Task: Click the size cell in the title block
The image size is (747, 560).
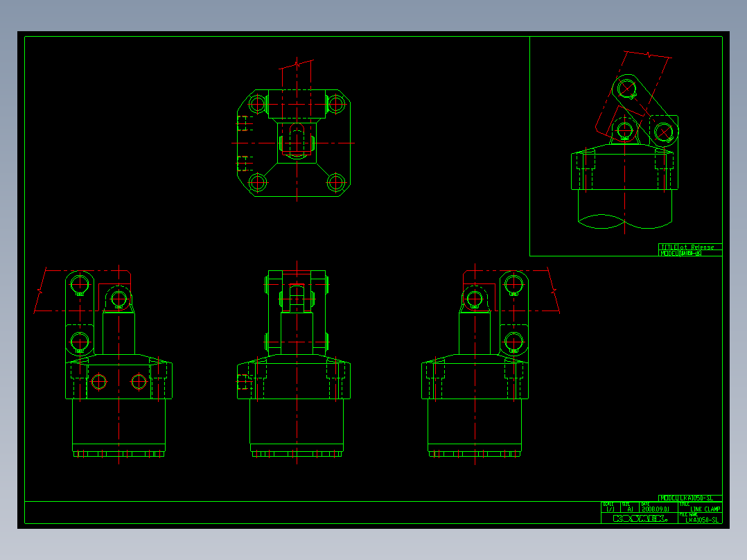Action: coord(629,507)
